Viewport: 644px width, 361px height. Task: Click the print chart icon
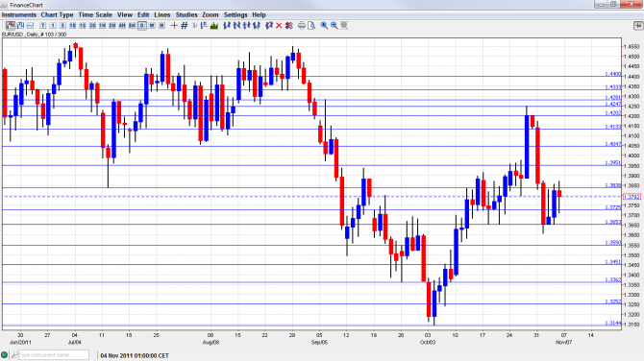point(302,25)
